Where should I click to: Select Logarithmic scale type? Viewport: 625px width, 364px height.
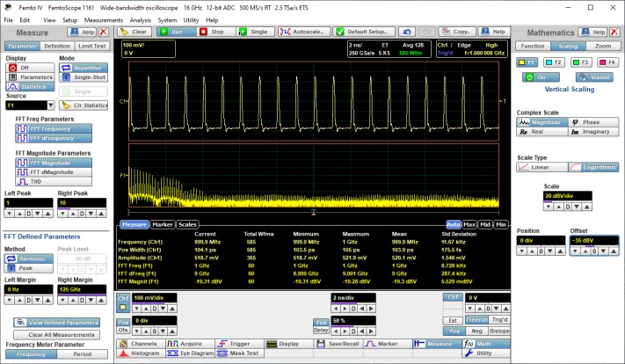[x=594, y=167]
